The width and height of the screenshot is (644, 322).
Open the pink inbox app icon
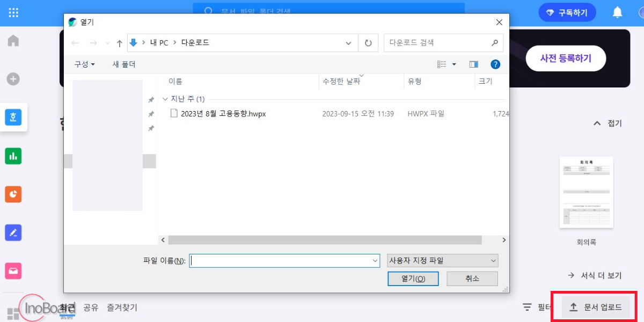click(x=13, y=271)
